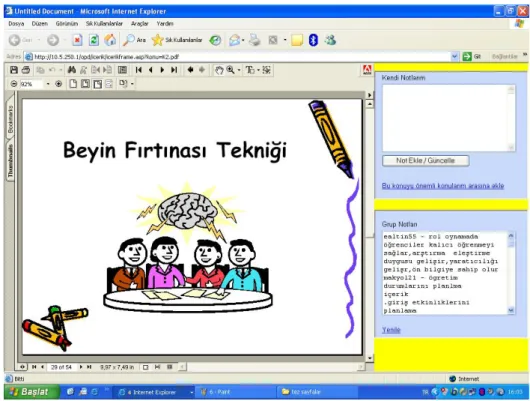
Task: Set Actual Size page view
Action: point(73,84)
